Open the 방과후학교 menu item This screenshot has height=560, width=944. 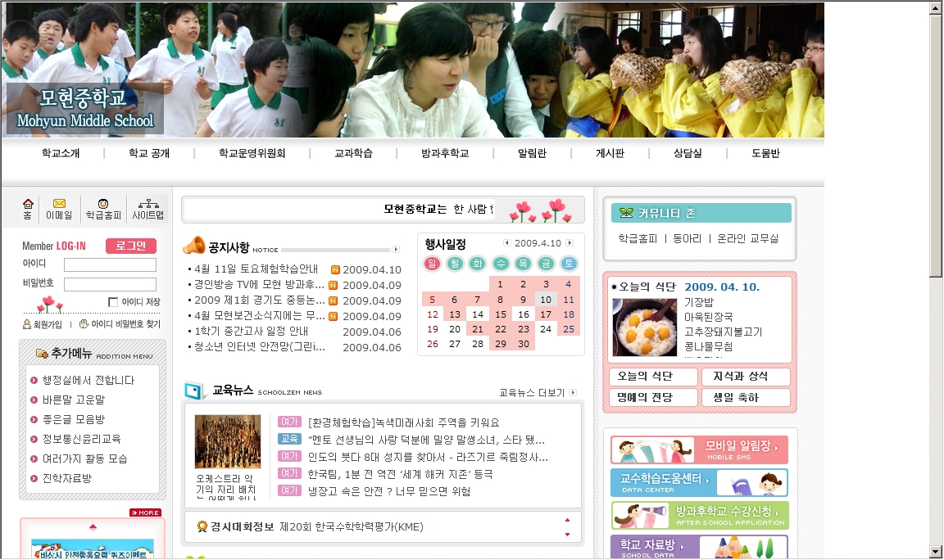[445, 153]
